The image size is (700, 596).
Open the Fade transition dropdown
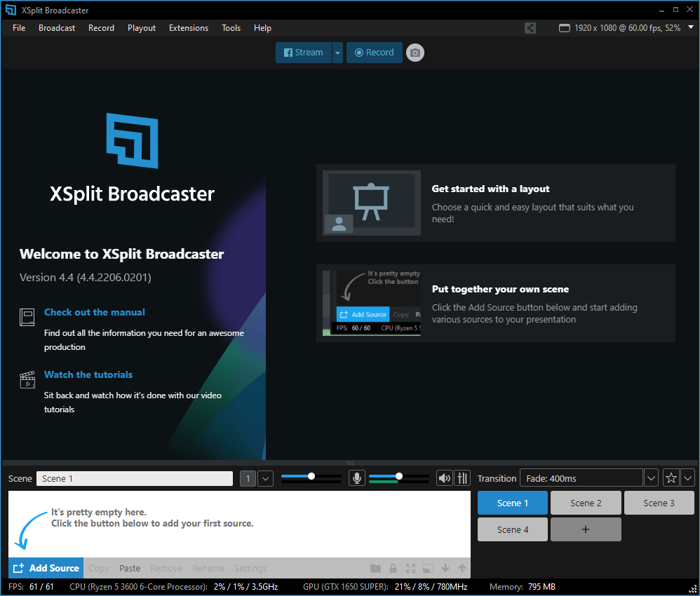pyautogui.click(x=650, y=478)
